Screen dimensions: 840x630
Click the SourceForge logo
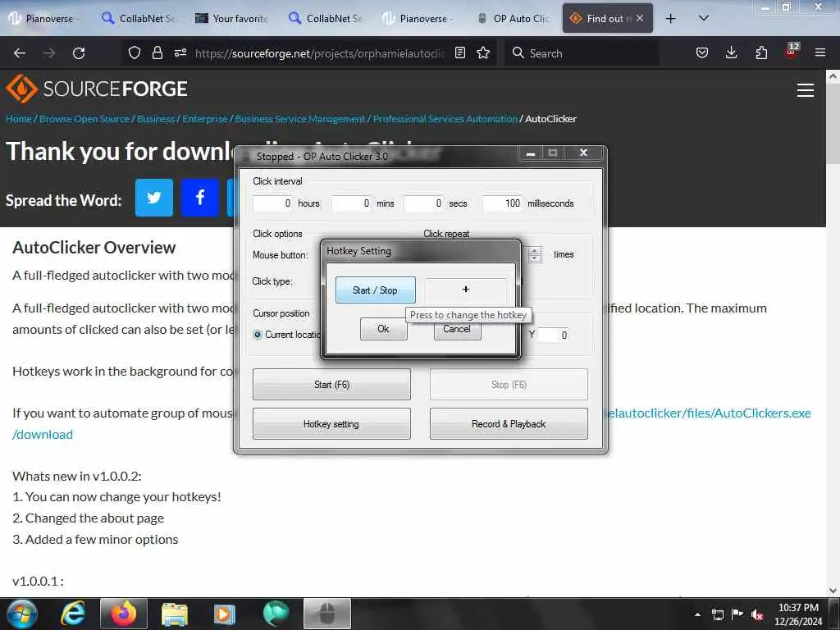[x=97, y=89]
